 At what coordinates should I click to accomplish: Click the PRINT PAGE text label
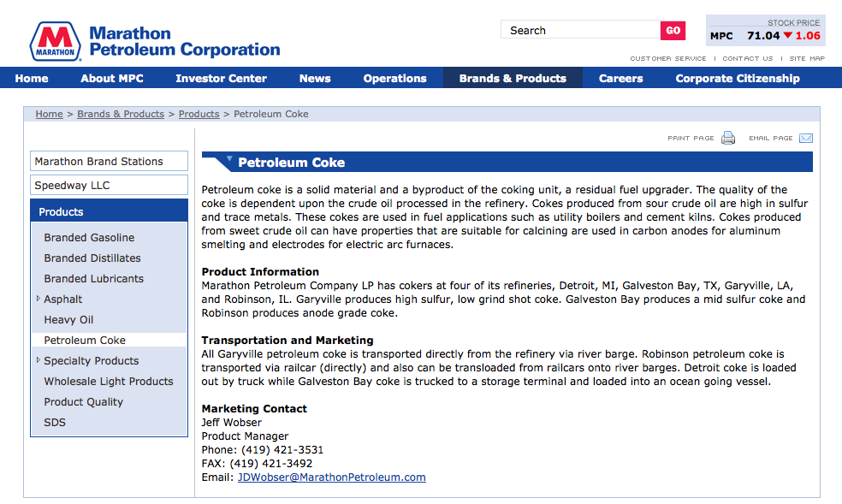point(691,138)
